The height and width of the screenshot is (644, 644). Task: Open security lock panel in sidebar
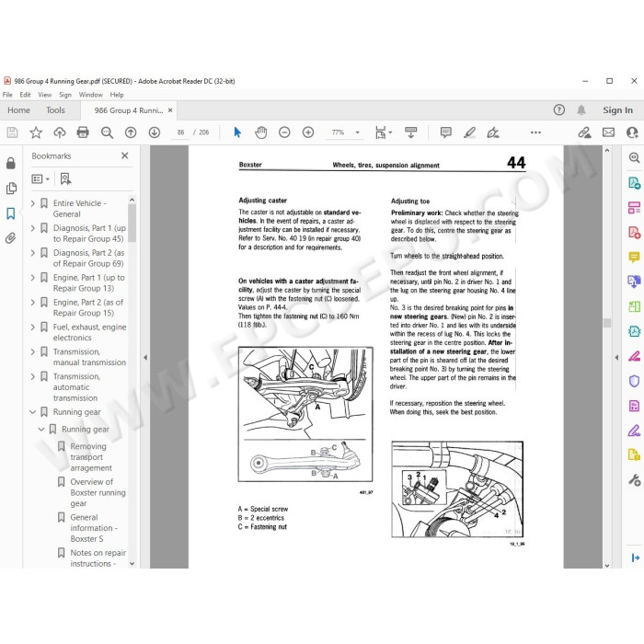pos(11,164)
